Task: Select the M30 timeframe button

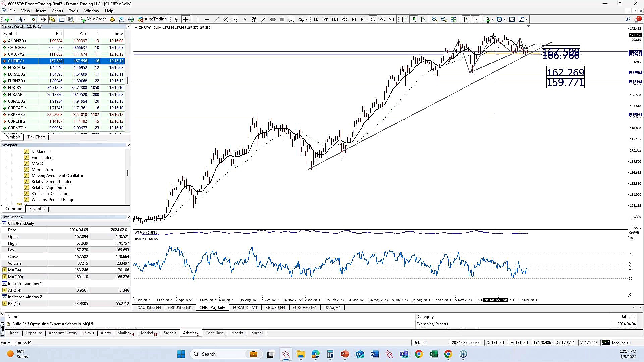Action: 344,19
